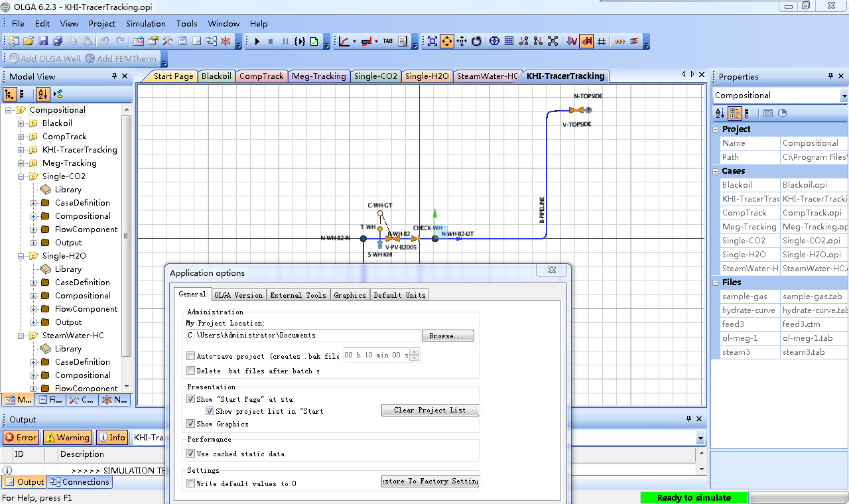The height and width of the screenshot is (504, 849).
Task: Toggle the grid table icon in view toolbar
Action: (509, 41)
